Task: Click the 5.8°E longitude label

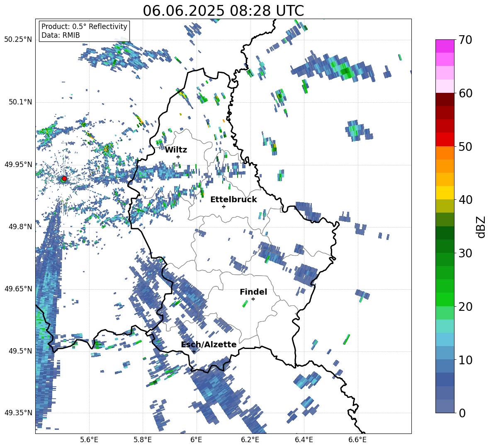Action: pyautogui.click(x=143, y=440)
